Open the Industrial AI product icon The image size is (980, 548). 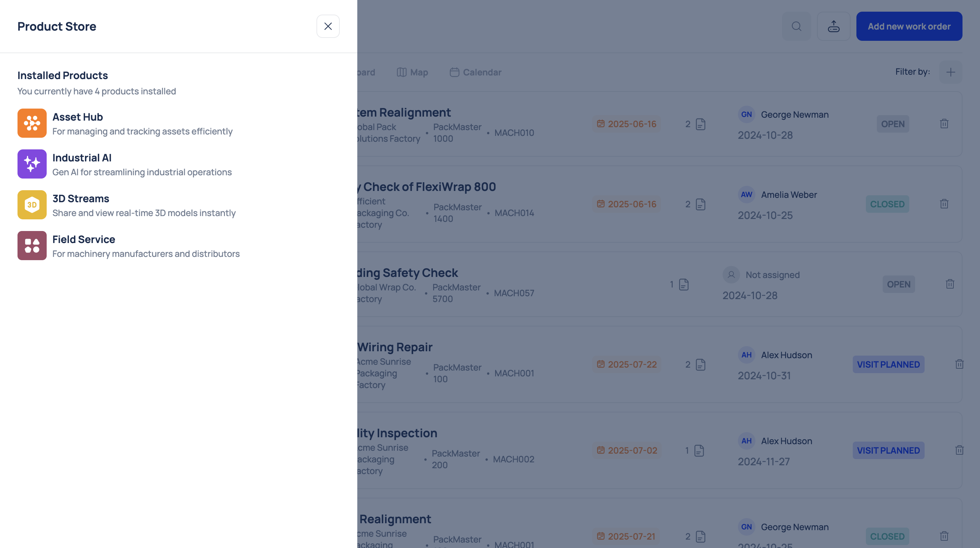(x=32, y=164)
